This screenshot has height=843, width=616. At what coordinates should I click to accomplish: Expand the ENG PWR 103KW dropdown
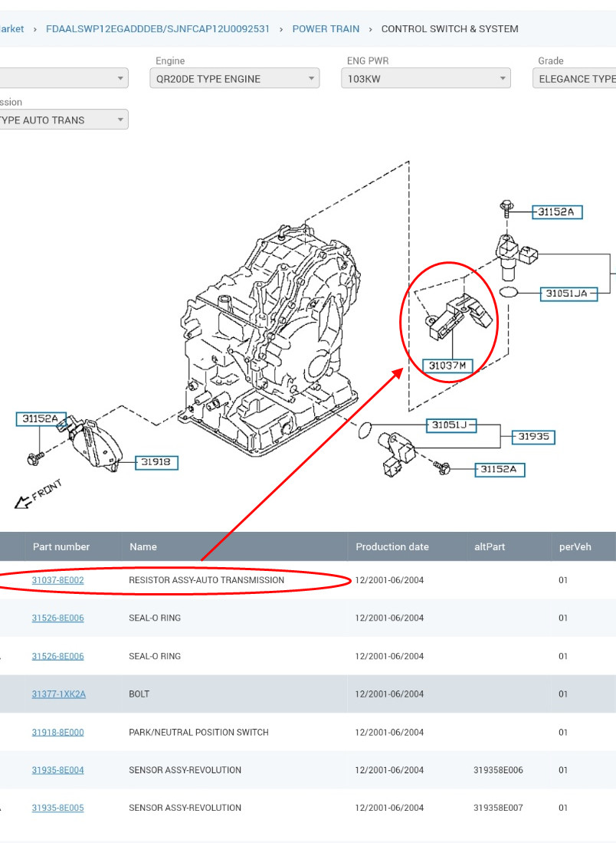click(x=426, y=78)
